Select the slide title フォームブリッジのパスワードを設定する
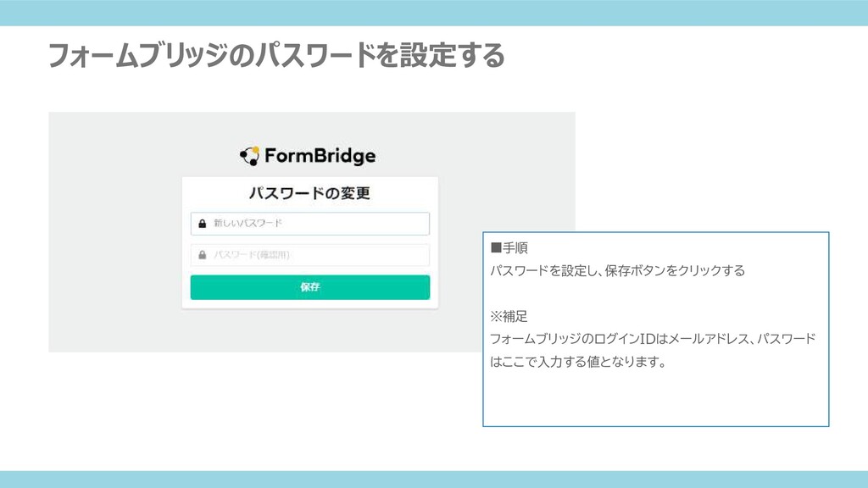The width and height of the screenshot is (868, 488). (276, 55)
